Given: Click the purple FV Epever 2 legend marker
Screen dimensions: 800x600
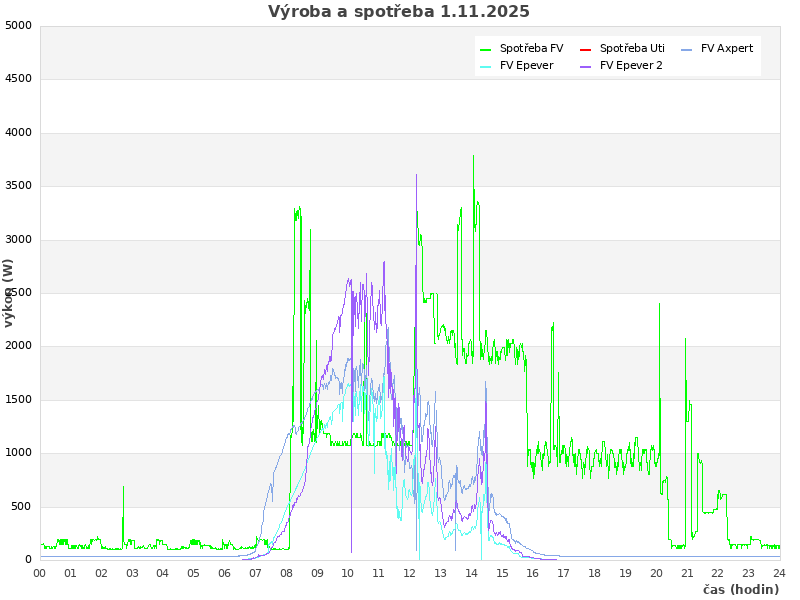Looking at the screenshot, I should (586, 66).
